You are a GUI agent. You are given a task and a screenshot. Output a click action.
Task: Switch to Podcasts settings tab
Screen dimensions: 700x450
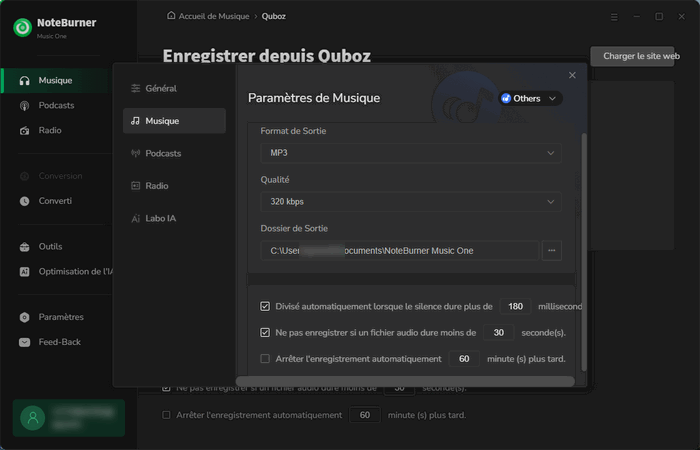click(174, 153)
